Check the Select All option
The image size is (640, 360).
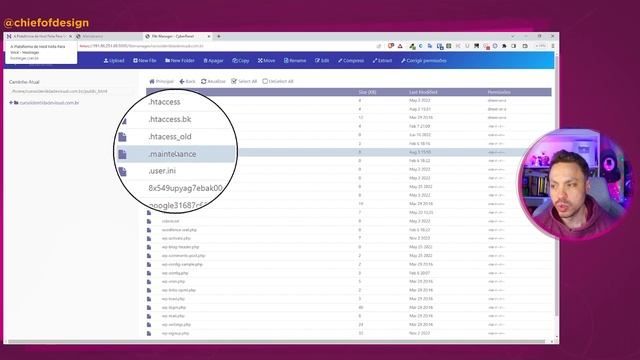244,81
